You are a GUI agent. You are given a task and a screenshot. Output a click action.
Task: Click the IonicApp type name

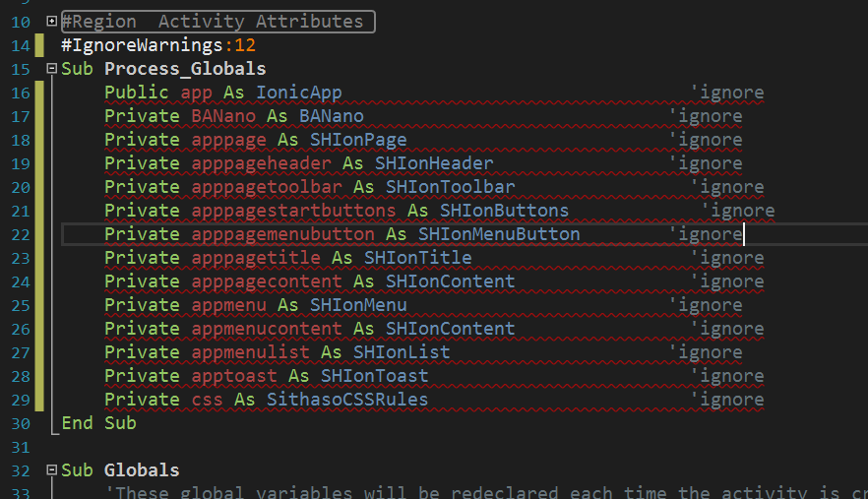coord(299,93)
